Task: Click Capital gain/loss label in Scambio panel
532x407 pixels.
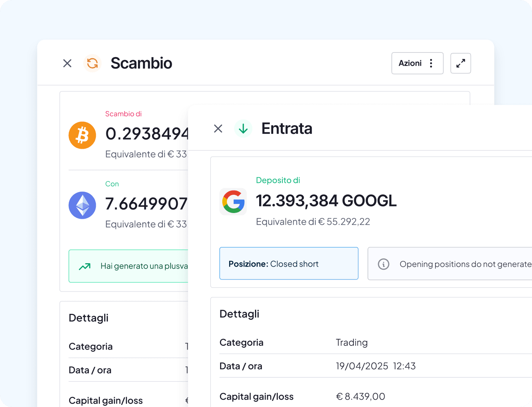Action: (x=106, y=401)
